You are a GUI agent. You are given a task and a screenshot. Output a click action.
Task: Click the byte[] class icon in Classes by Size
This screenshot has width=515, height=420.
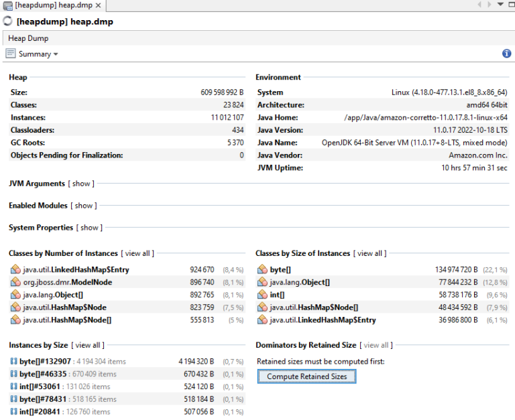point(262,270)
